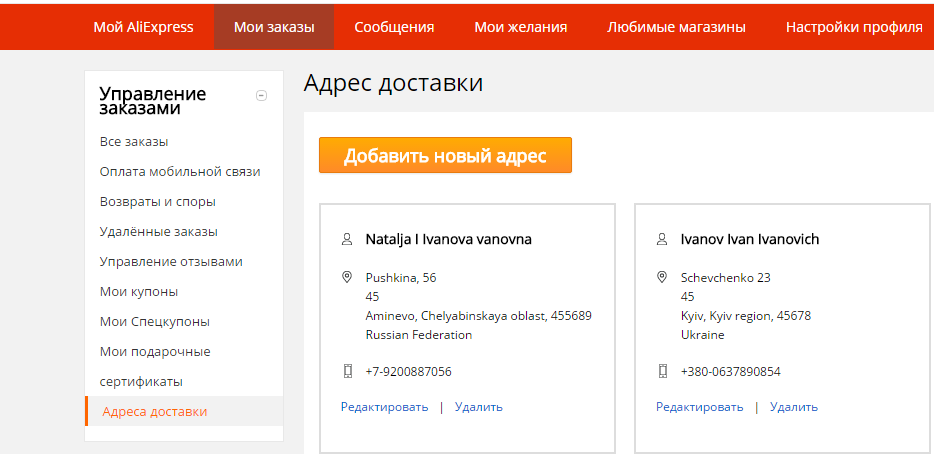
Task: Edit the Kyiv address via Редактировать
Action: tap(700, 407)
